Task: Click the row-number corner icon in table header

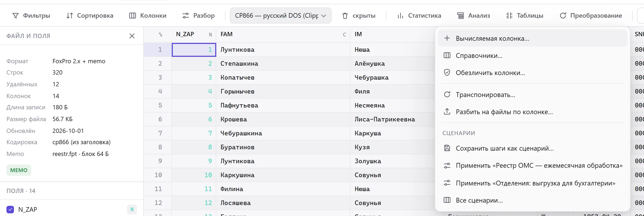Action: [160, 34]
